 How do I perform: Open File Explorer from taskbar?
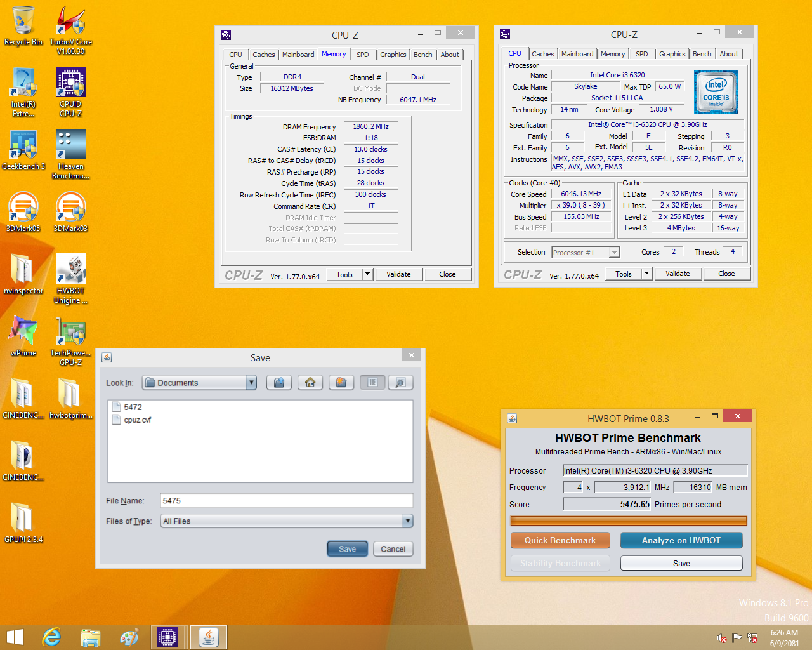pos(91,637)
